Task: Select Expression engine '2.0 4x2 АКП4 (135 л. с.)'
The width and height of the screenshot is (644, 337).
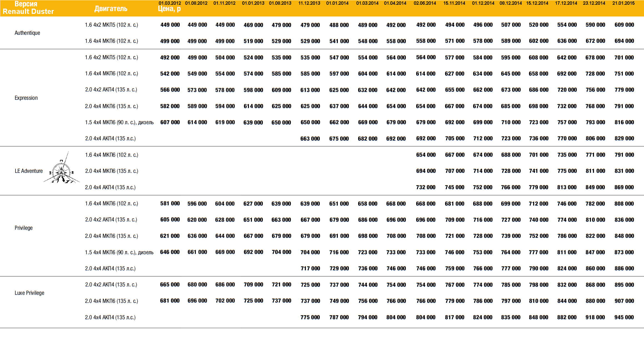Action: (x=111, y=89)
